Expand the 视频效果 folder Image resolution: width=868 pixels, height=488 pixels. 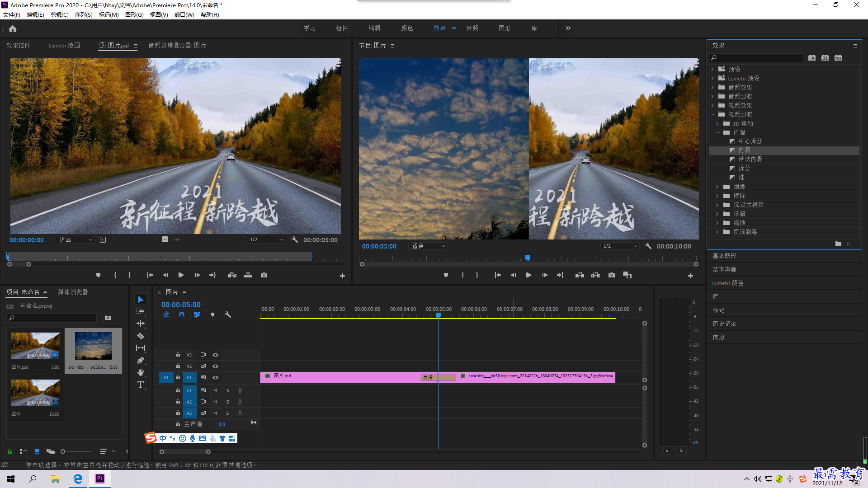point(712,105)
